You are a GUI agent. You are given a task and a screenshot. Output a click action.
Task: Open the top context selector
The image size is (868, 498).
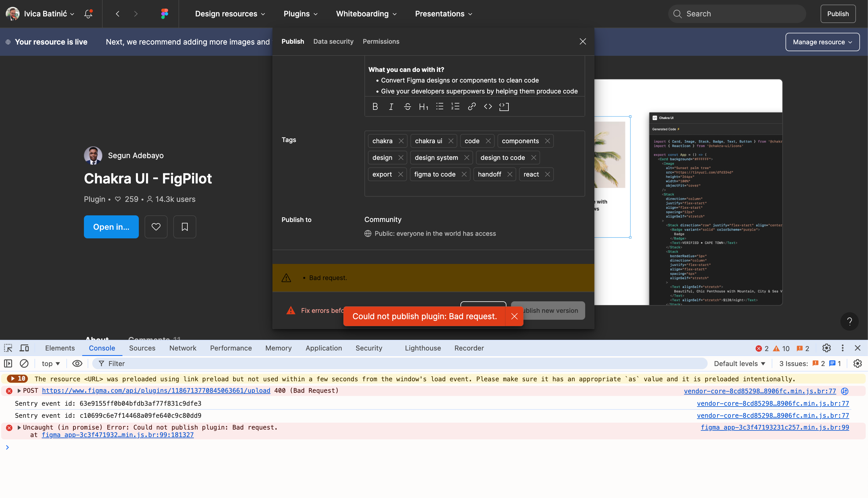pos(51,364)
